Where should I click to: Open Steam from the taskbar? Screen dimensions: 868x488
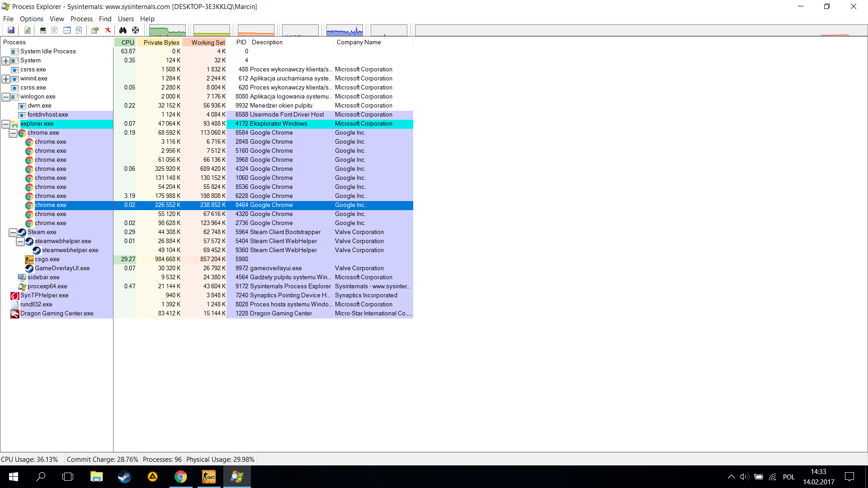124,477
